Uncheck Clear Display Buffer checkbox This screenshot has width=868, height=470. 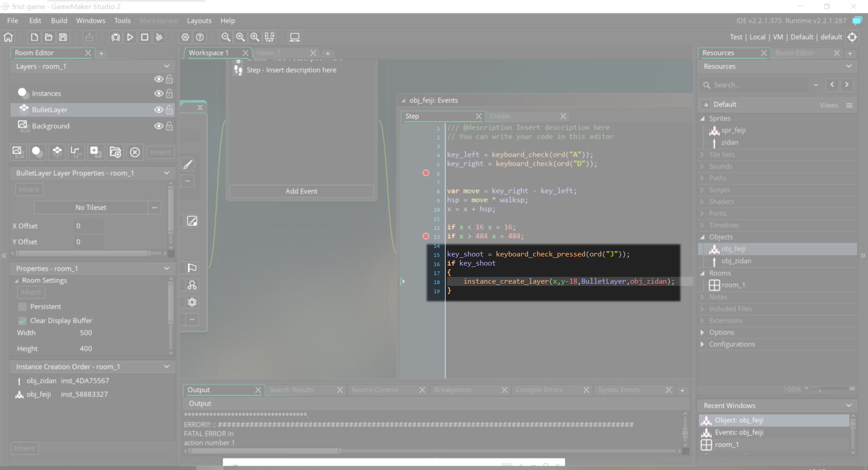(x=22, y=321)
